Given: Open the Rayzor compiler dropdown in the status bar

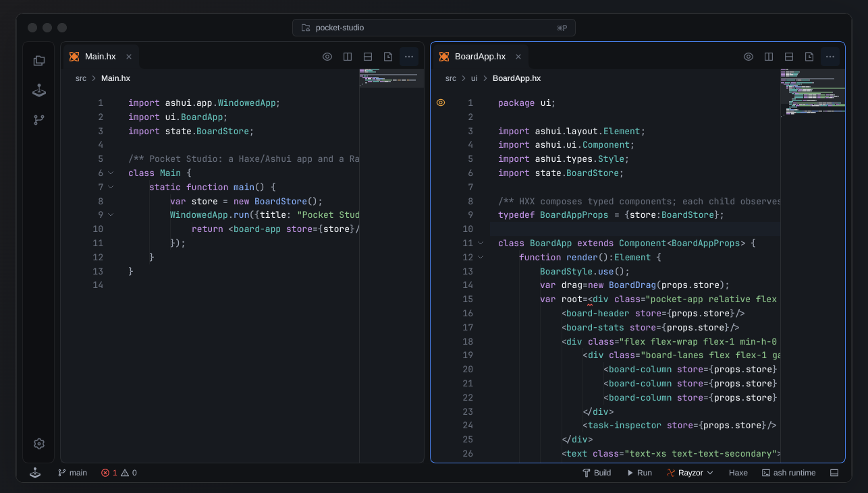Looking at the screenshot, I should [690, 473].
